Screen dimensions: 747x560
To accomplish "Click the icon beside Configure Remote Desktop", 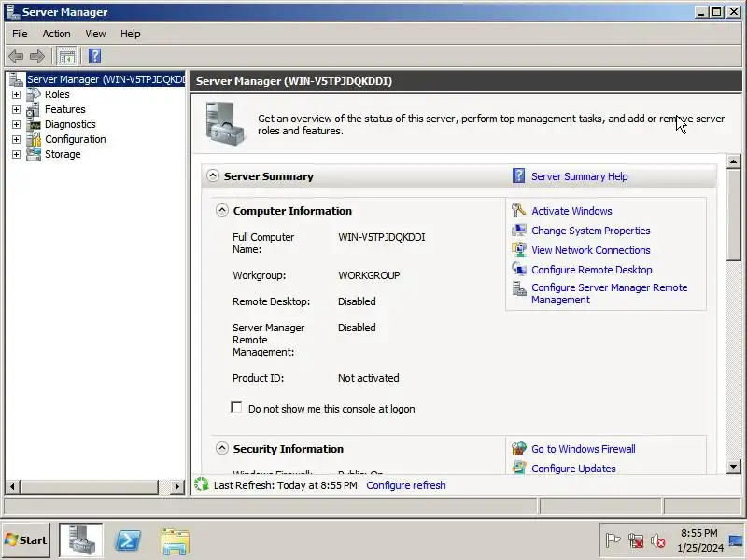I will [519, 269].
